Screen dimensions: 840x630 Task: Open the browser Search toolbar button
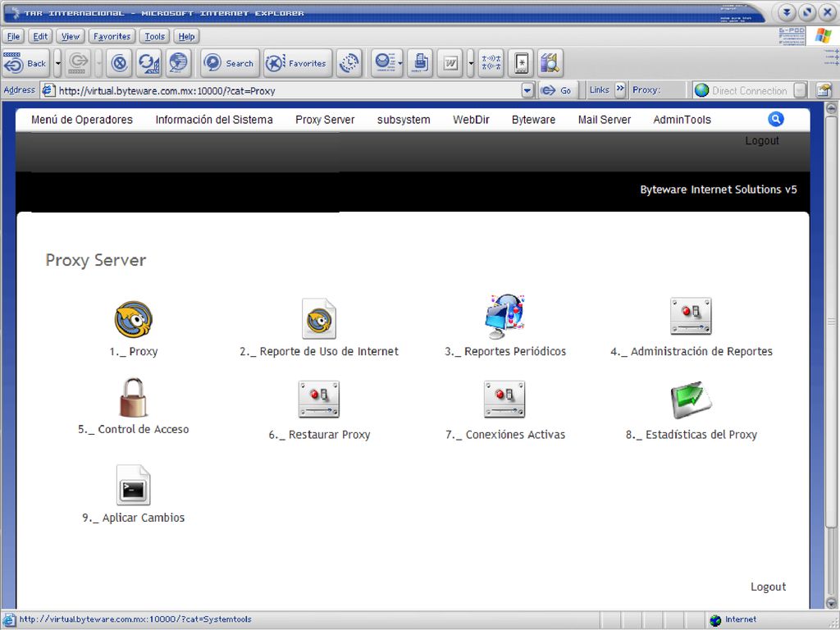coord(230,63)
